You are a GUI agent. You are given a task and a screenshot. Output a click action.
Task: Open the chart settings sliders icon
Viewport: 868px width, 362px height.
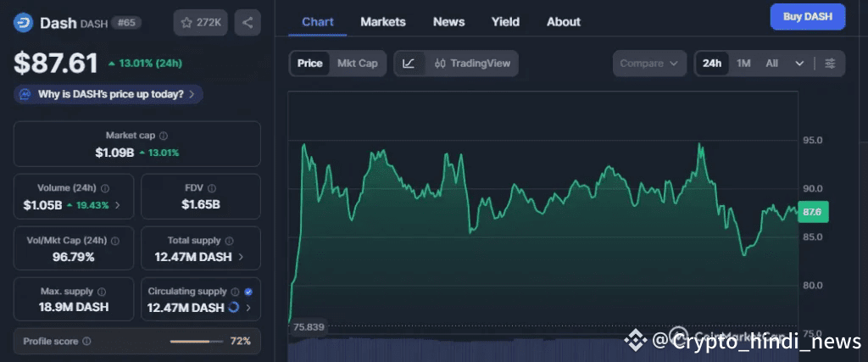[830, 64]
